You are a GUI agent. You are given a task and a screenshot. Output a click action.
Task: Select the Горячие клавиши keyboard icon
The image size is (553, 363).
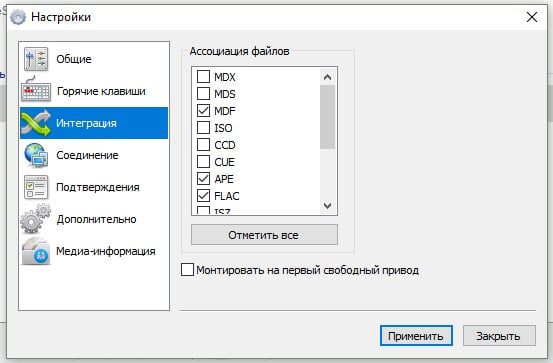coord(36,90)
